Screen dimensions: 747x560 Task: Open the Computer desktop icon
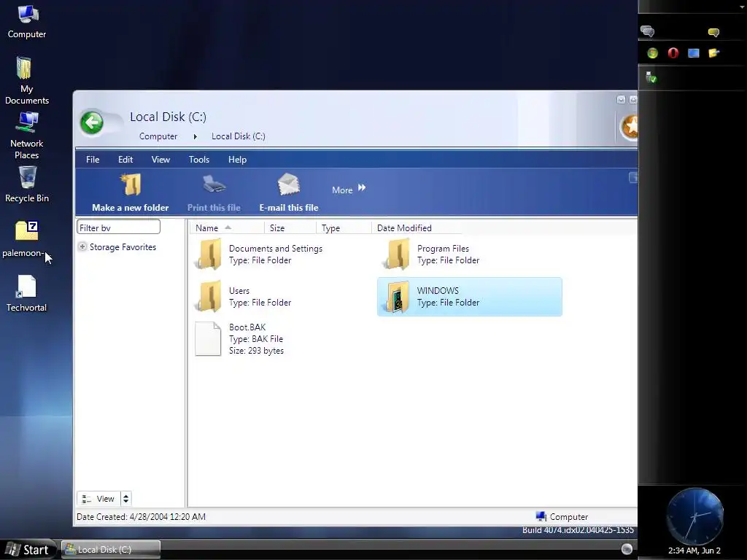pos(27,21)
